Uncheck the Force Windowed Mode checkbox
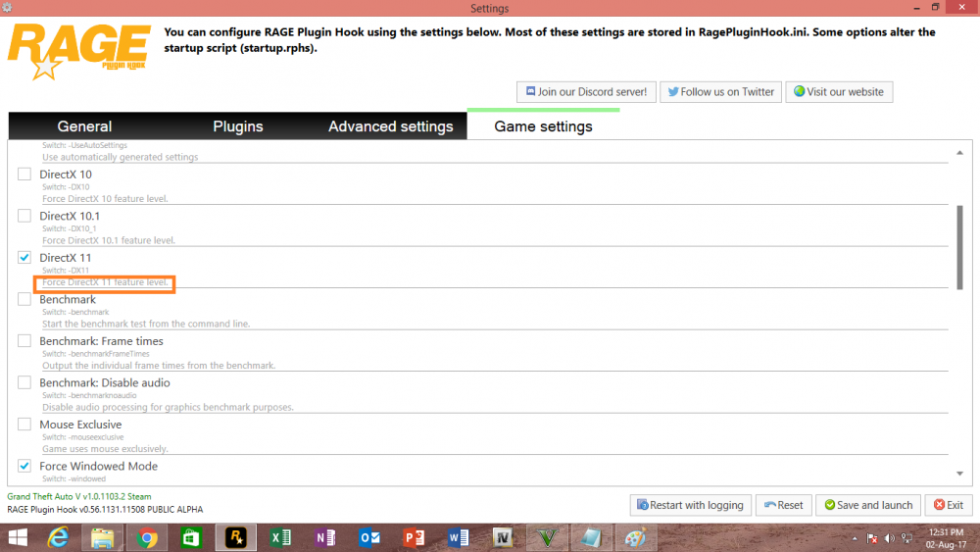The width and height of the screenshot is (980, 552). [x=24, y=466]
